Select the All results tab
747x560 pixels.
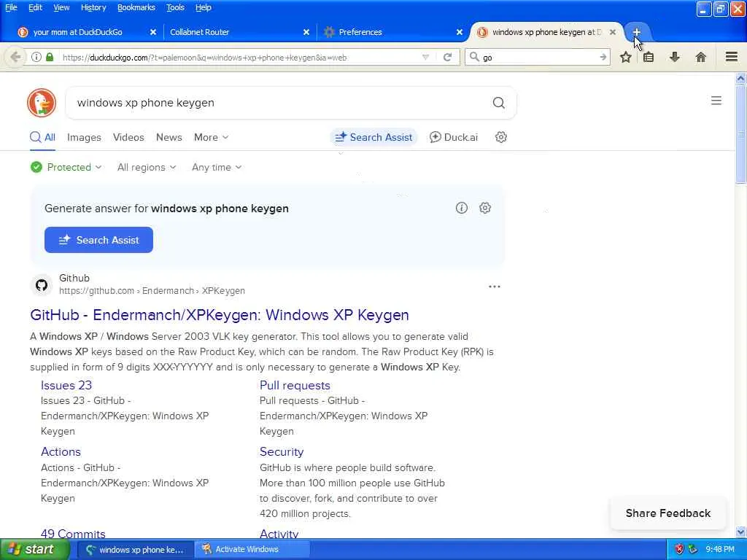tap(42, 137)
